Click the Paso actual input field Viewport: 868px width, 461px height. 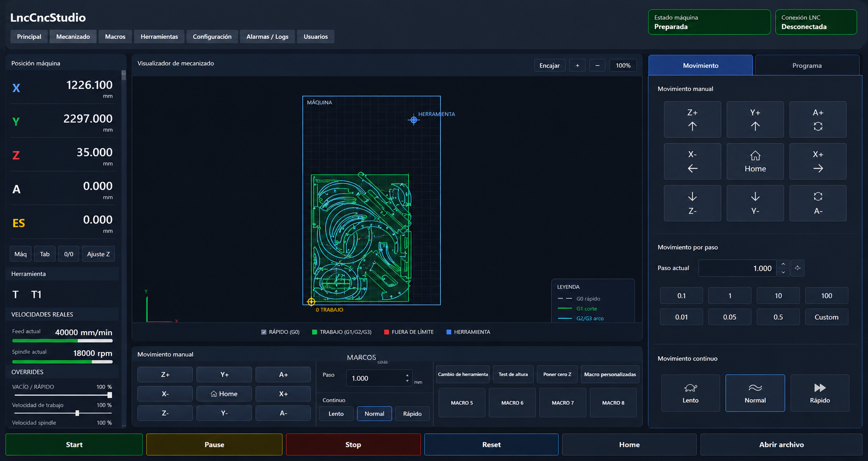tap(738, 268)
